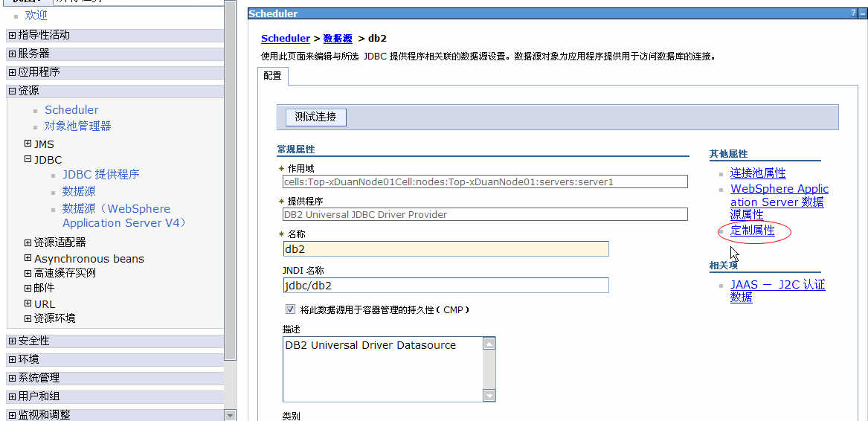The height and width of the screenshot is (421, 868).
Task: Expand the 安全性 section
Action: point(12,341)
